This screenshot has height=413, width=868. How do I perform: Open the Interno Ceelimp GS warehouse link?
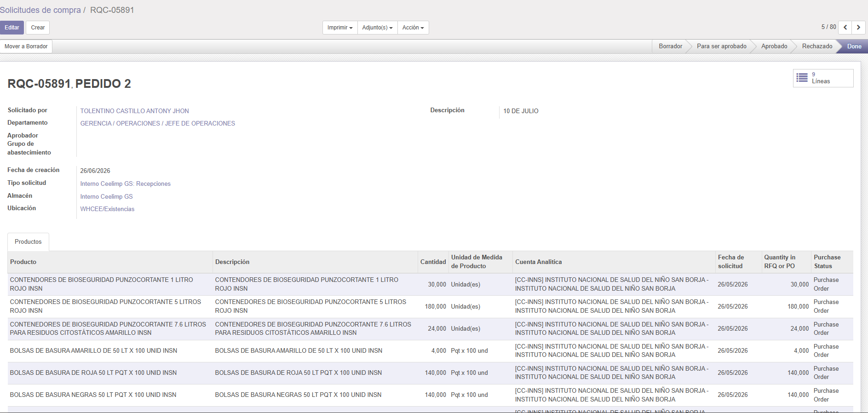pos(106,196)
